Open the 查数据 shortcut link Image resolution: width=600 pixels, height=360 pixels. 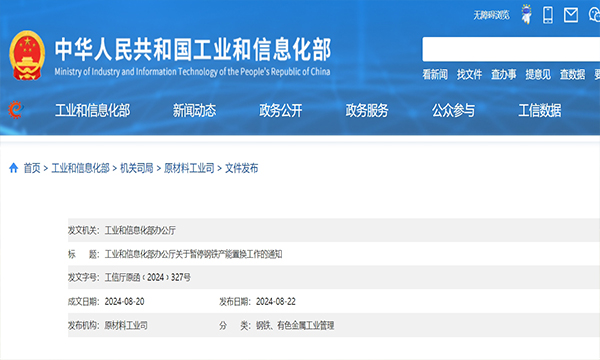(572, 75)
